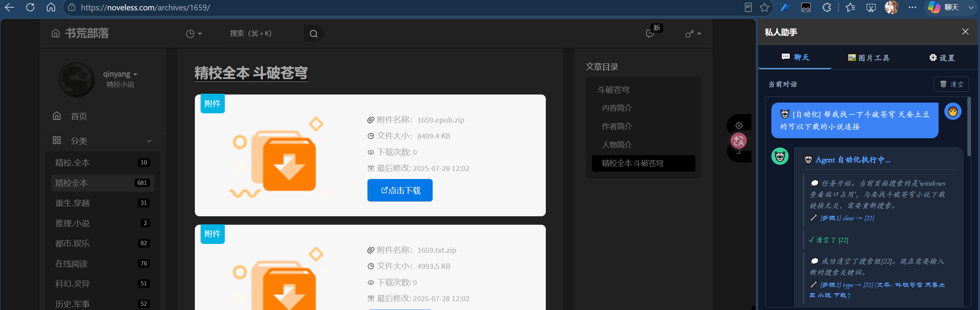The height and width of the screenshot is (310, 980).
Task: Open the 精校全本 category with 681
Action: [x=102, y=183]
